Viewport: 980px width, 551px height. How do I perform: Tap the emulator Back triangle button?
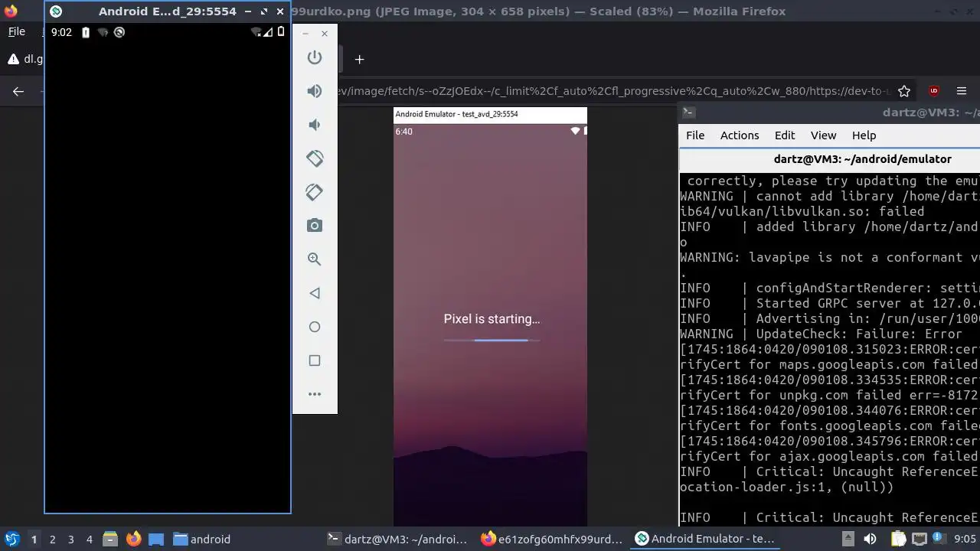tap(315, 293)
